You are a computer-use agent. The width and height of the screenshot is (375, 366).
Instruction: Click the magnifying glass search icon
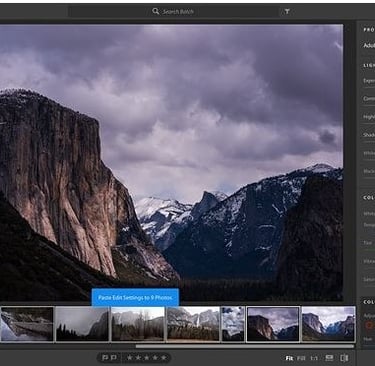(x=156, y=11)
